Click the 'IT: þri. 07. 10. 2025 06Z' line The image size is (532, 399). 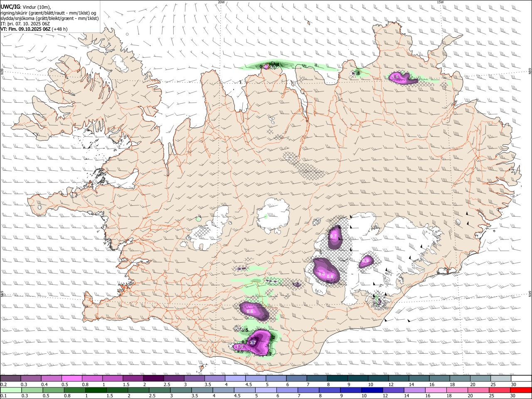click(25, 24)
